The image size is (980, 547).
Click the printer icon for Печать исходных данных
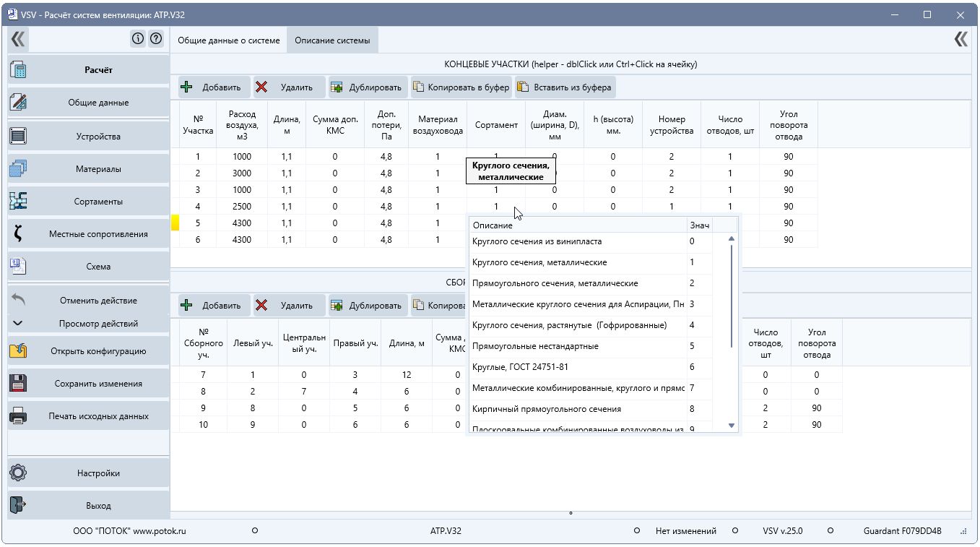coord(18,415)
